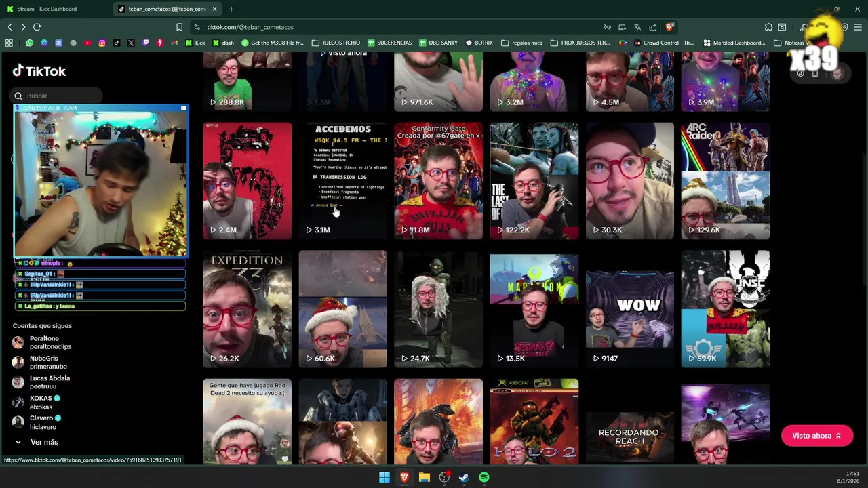The height and width of the screenshot is (488, 868).
Task: Open Gmail bookmark icon
Action: coord(174,43)
